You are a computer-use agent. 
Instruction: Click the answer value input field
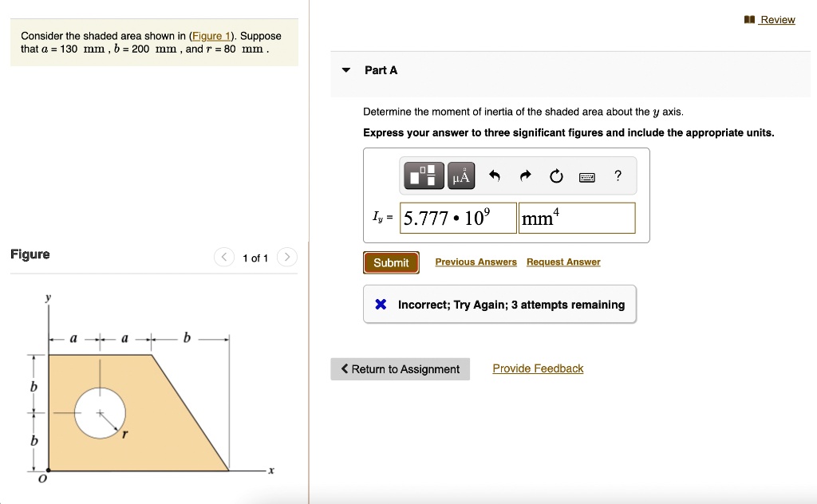[458, 217]
